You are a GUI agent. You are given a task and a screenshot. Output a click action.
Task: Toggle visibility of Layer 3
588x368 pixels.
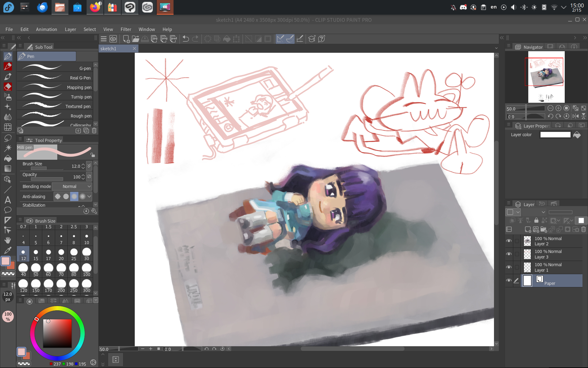(x=509, y=254)
